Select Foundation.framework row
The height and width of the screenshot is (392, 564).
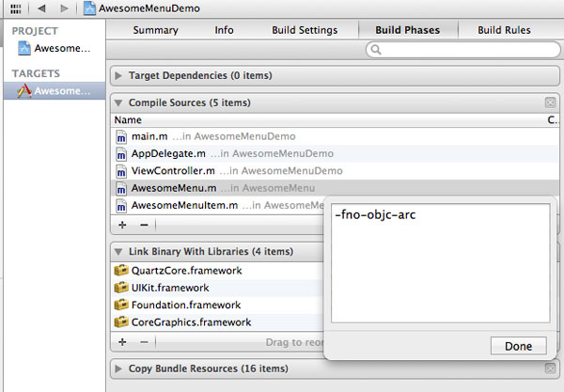tap(218, 305)
